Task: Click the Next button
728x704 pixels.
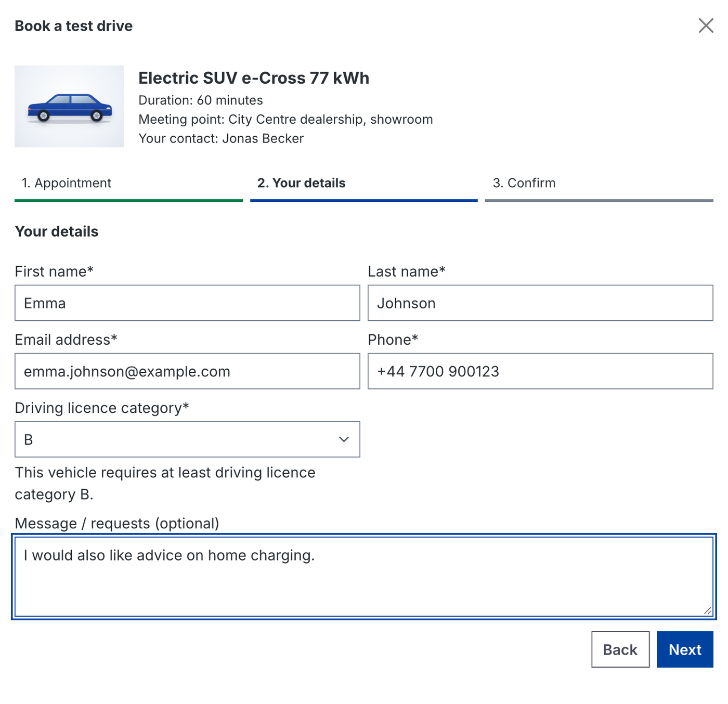Action: (685, 649)
